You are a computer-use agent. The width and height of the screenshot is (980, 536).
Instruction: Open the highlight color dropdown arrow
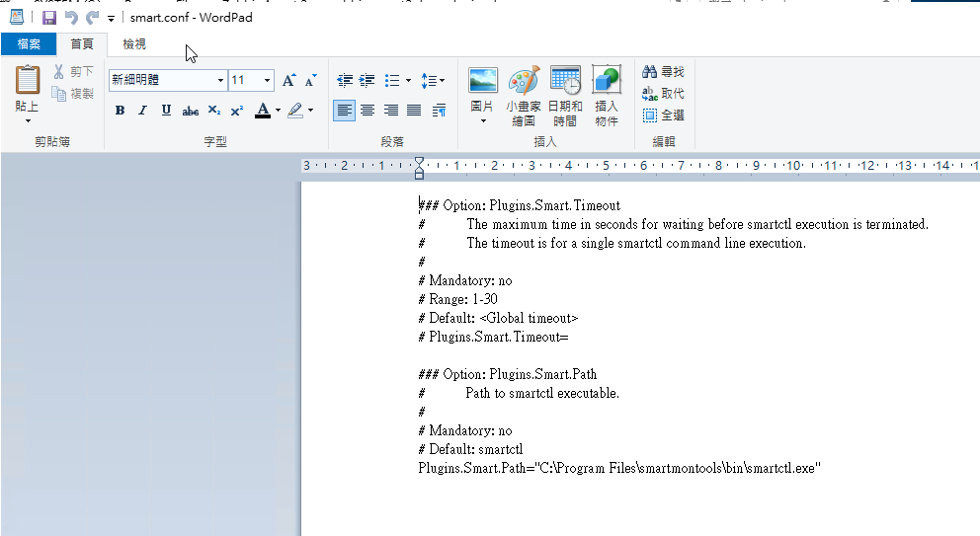click(310, 111)
